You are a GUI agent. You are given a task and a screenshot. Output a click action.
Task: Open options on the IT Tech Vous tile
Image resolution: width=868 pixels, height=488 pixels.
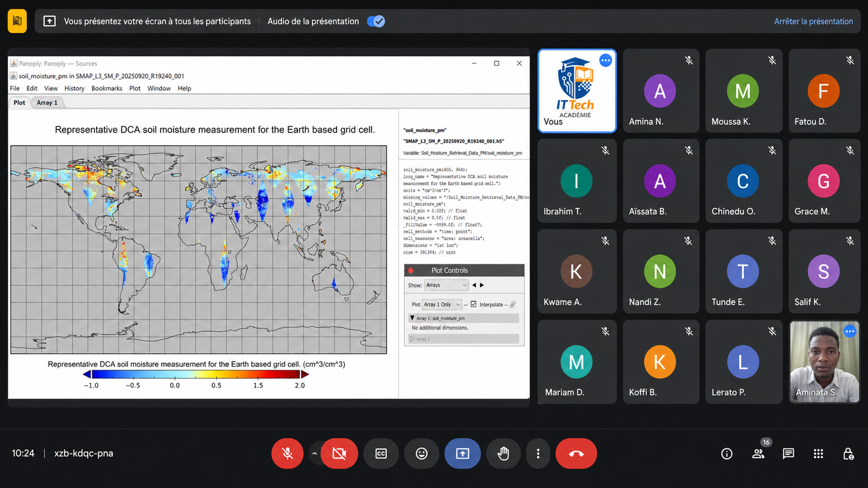[605, 60]
